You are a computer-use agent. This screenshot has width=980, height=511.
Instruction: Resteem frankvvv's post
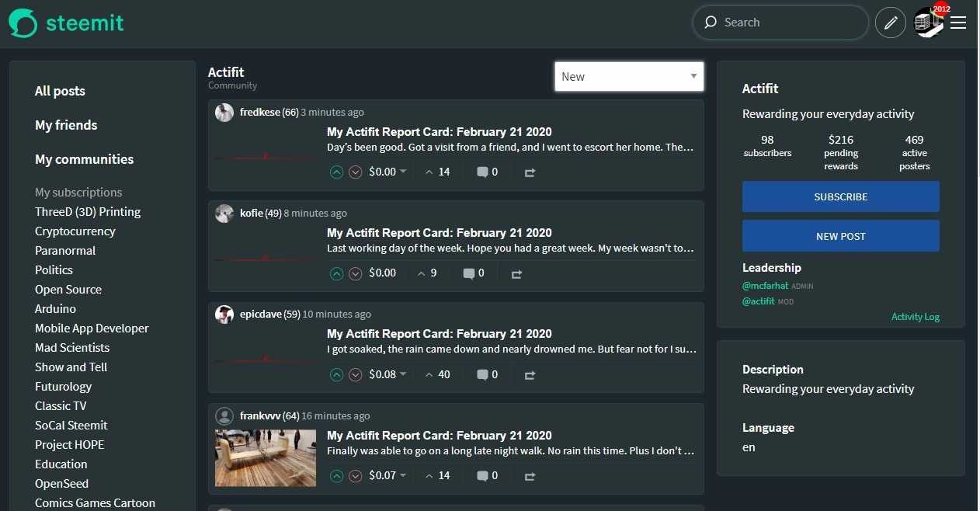[x=530, y=475]
